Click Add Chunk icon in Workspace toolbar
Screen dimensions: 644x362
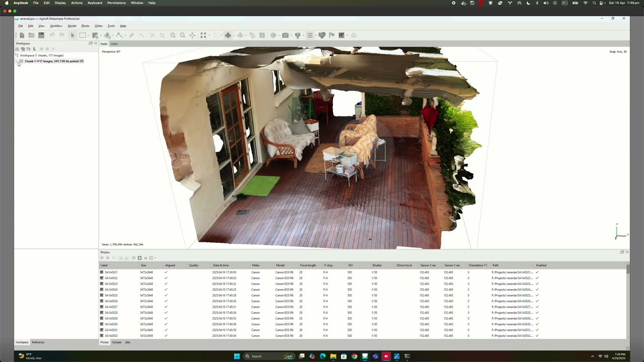coord(17,49)
